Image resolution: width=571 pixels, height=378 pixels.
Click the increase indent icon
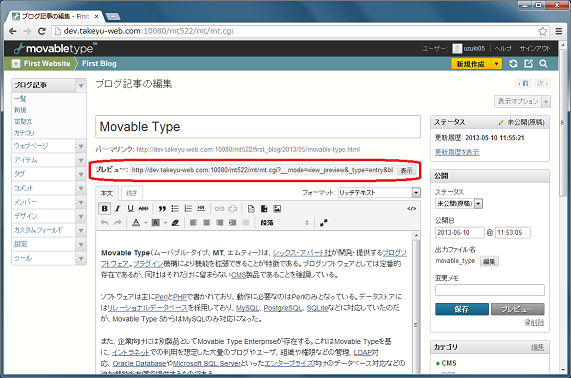[x=232, y=223]
